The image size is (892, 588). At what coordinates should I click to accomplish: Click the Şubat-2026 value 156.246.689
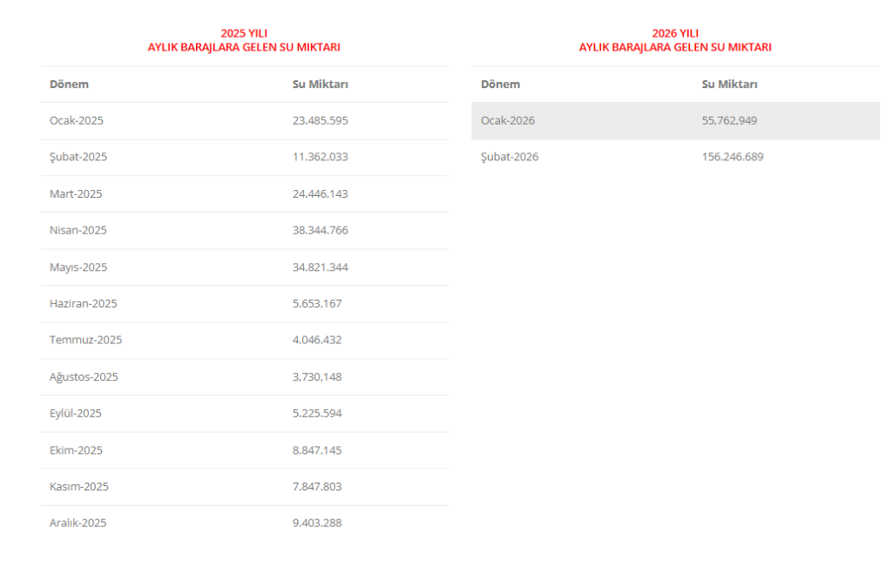tap(733, 158)
